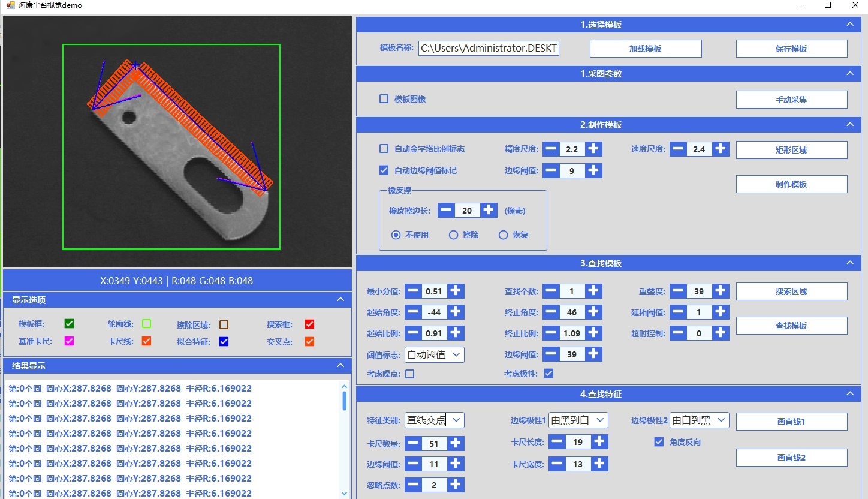Click plus to increase 橡皮擦边长
868x499 pixels.
489,210
